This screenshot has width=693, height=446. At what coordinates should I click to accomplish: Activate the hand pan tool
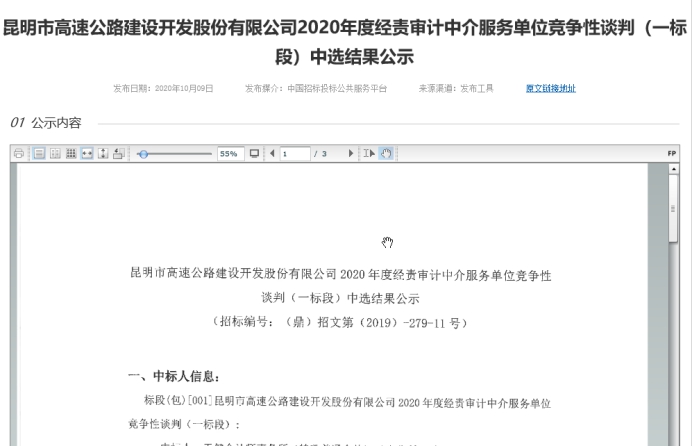[x=385, y=154]
